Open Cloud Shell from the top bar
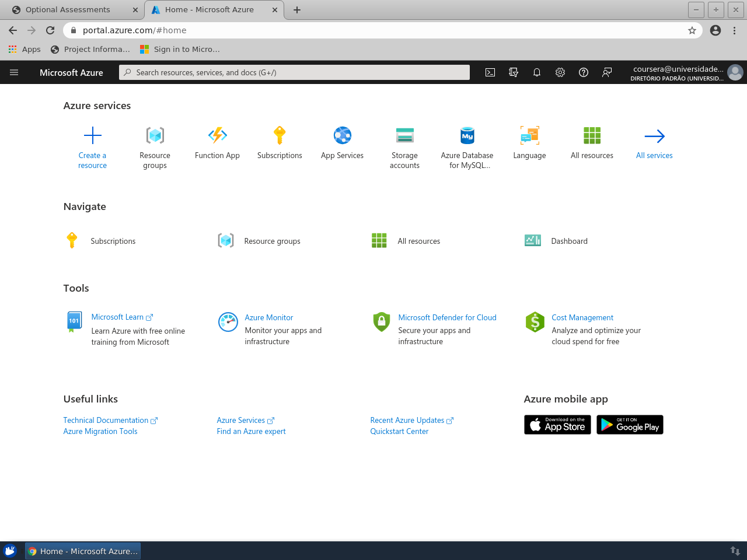 pos(490,72)
